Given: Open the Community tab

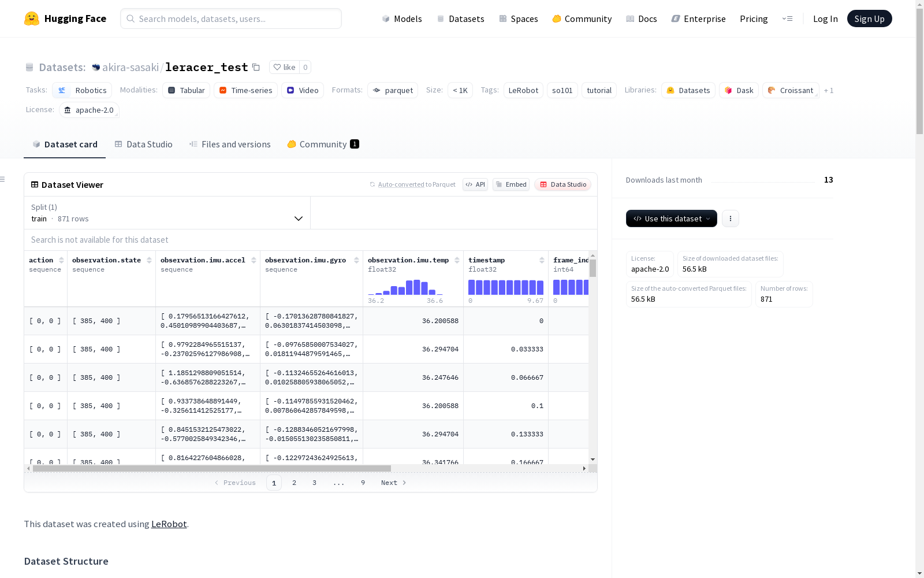Looking at the screenshot, I should coord(323,144).
